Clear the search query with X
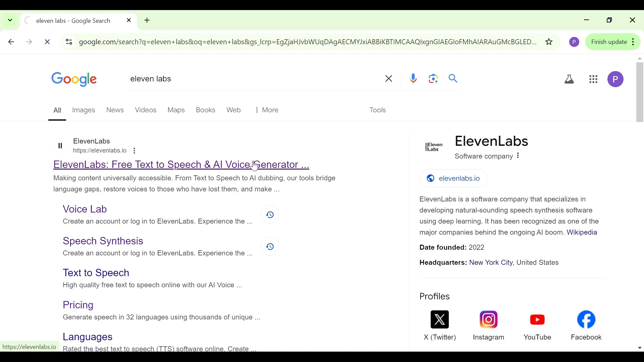 389,79
